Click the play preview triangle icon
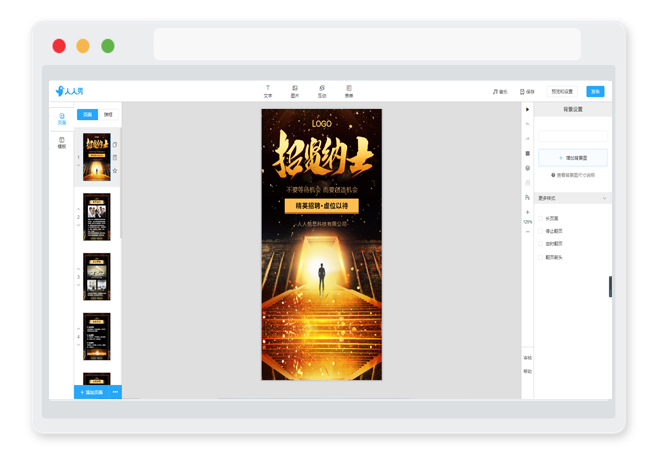Screen dimensions: 660x460 point(527,109)
